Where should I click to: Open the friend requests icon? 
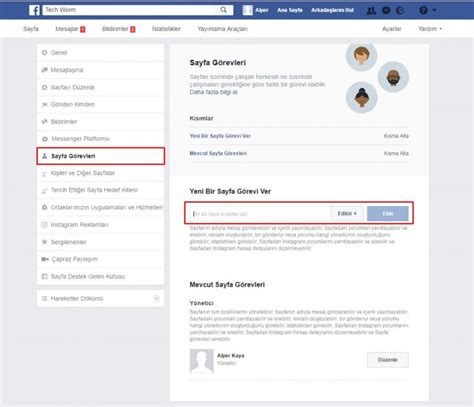tap(371, 10)
